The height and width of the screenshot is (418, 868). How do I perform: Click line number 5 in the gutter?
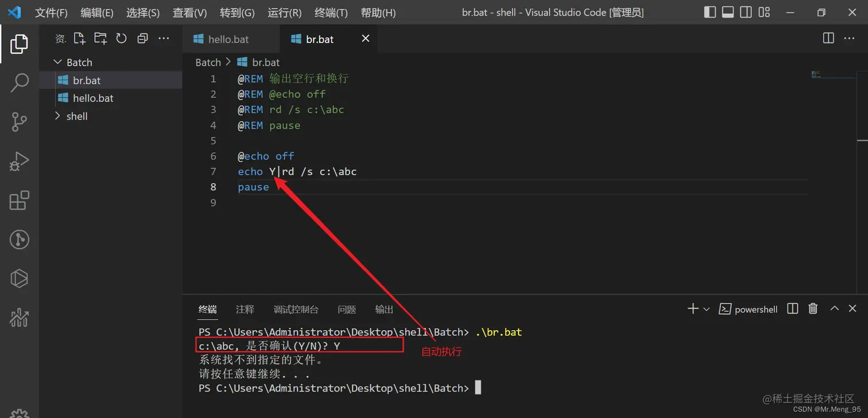[213, 141]
